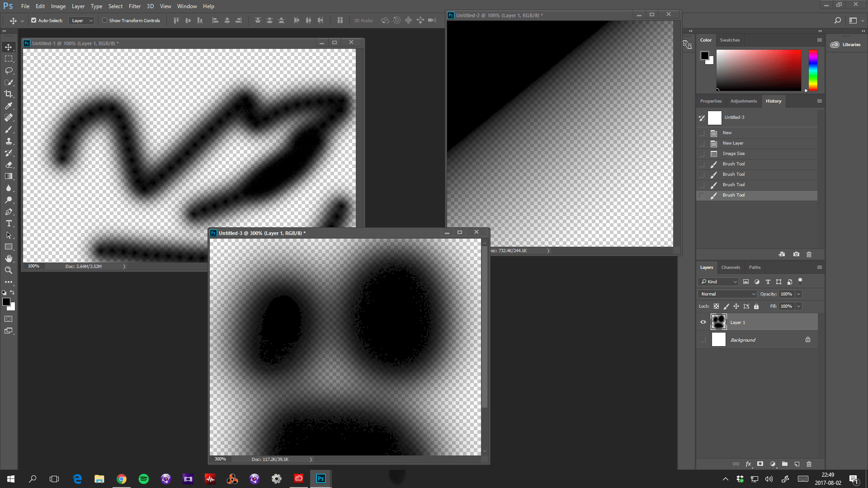The height and width of the screenshot is (488, 868).
Task: Switch to the Channels tab
Action: tap(731, 267)
